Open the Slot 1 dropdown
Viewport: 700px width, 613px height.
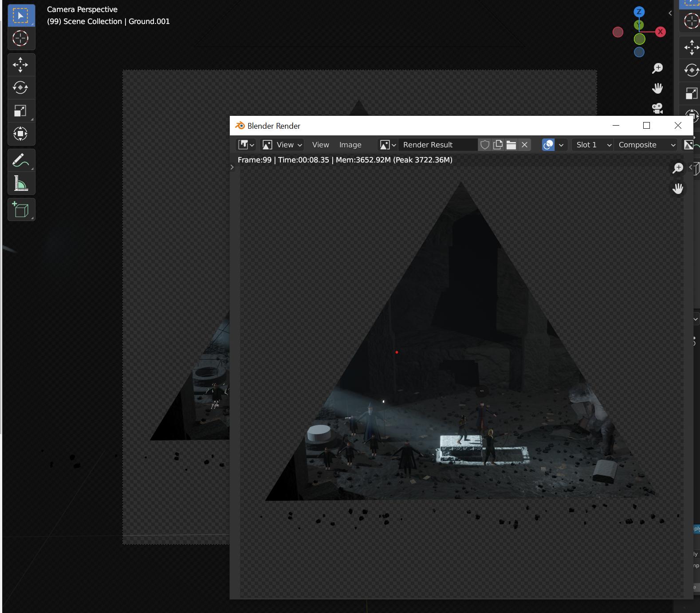(x=593, y=145)
